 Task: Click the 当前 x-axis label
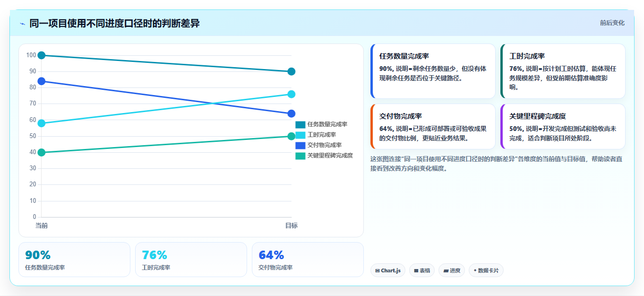click(x=42, y=226)
